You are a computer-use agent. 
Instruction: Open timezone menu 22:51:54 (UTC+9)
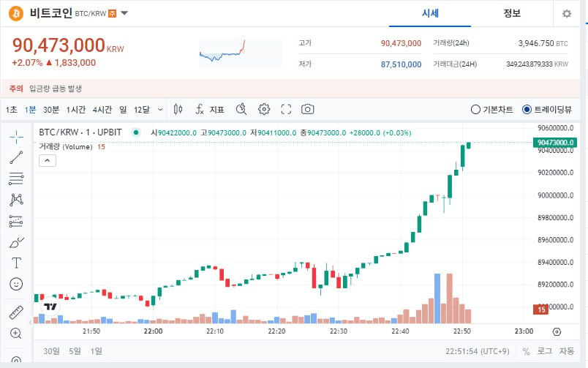coord(478,351)
